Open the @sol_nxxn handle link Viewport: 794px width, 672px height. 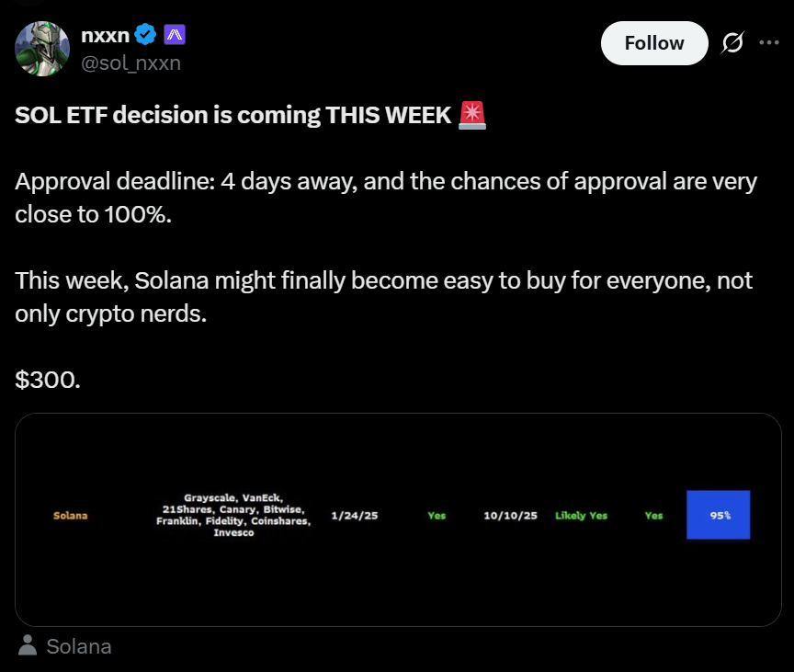tap(131, 63)
